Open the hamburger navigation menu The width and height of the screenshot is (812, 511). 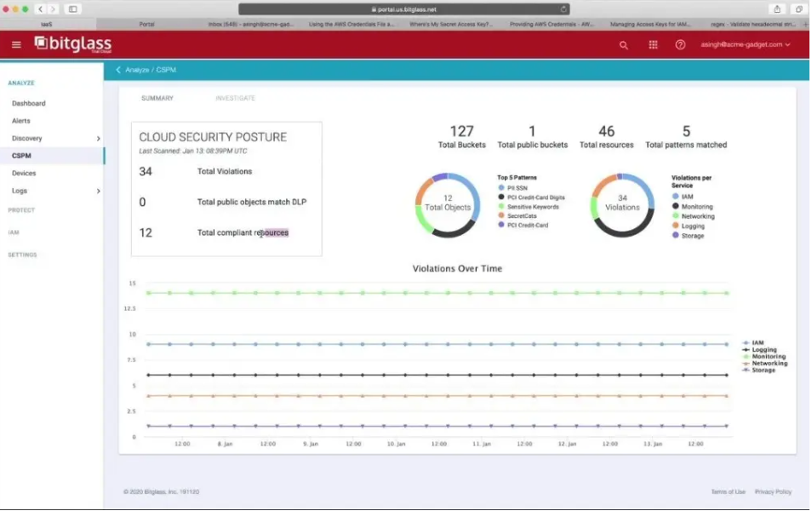pyautogui.click(x=16, y=44)
